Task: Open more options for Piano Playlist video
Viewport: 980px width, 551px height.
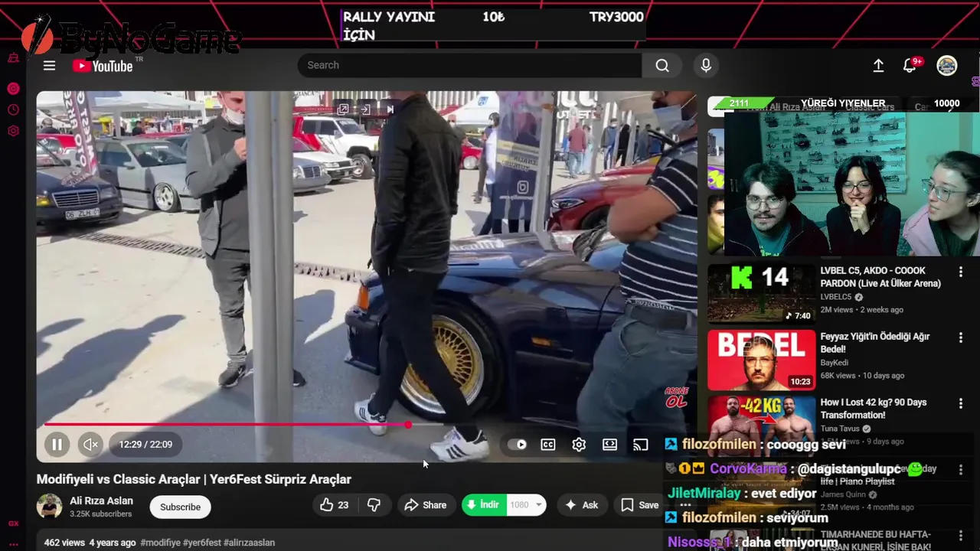Action: [960, 469]
